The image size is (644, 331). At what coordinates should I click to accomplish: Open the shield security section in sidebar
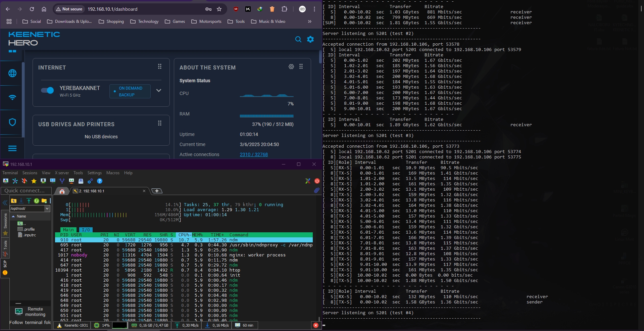click(12, 122)
